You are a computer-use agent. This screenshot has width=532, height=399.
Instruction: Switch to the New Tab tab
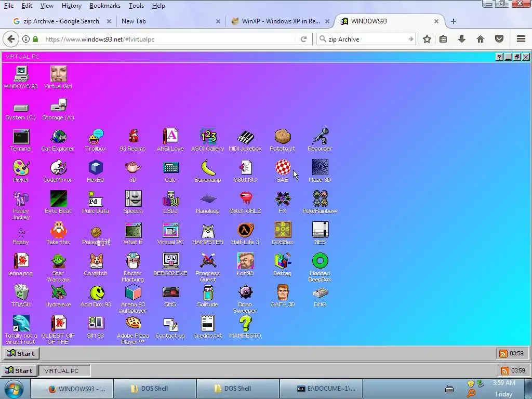171,21
